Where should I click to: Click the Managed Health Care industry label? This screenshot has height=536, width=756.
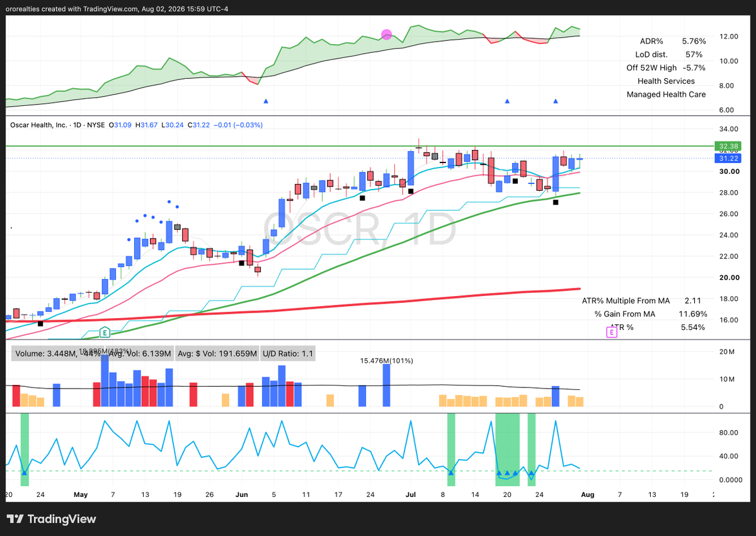point(666,94)
